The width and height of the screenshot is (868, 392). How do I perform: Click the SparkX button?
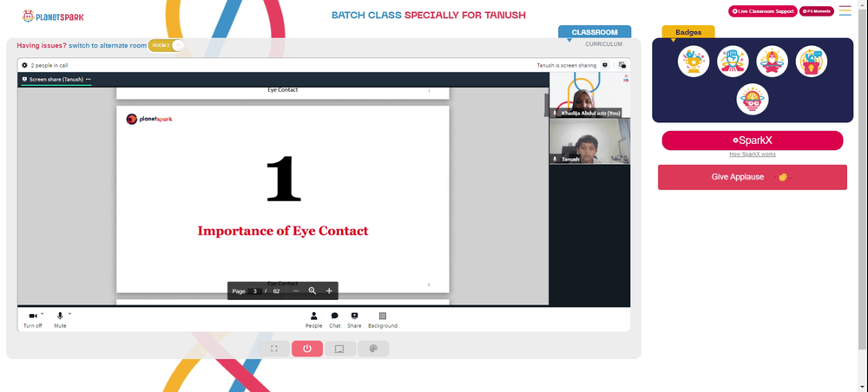[753, 140]
